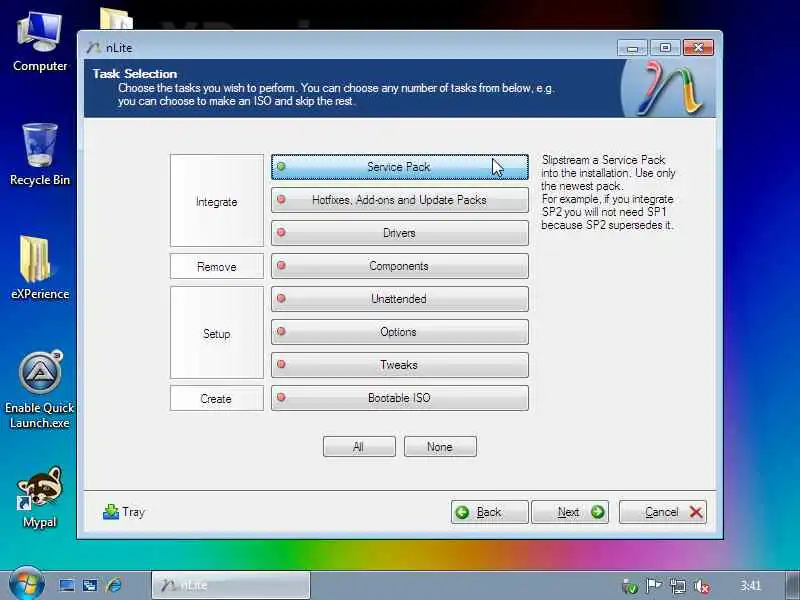800x600 pixels.
Task: Launch Internet Explorer from quick launch
Action: pyautogui.click(x=114, y=585)
